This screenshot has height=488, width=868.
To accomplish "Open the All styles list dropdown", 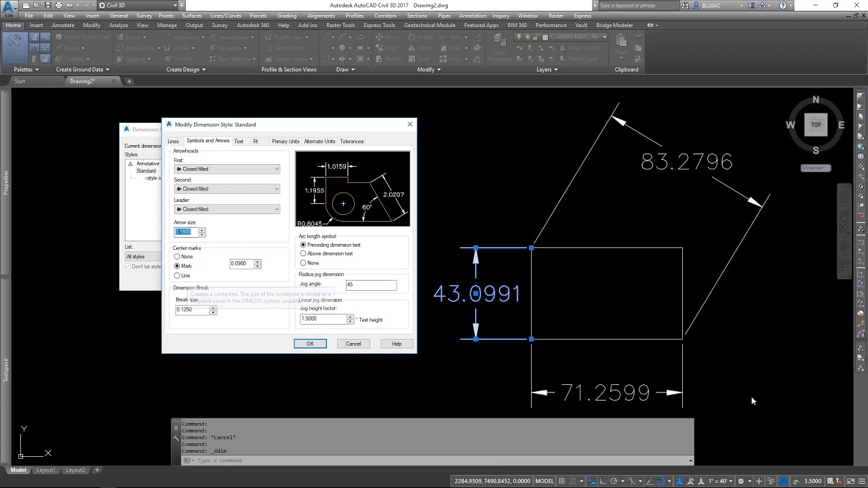I will click(x=142, y=257).
